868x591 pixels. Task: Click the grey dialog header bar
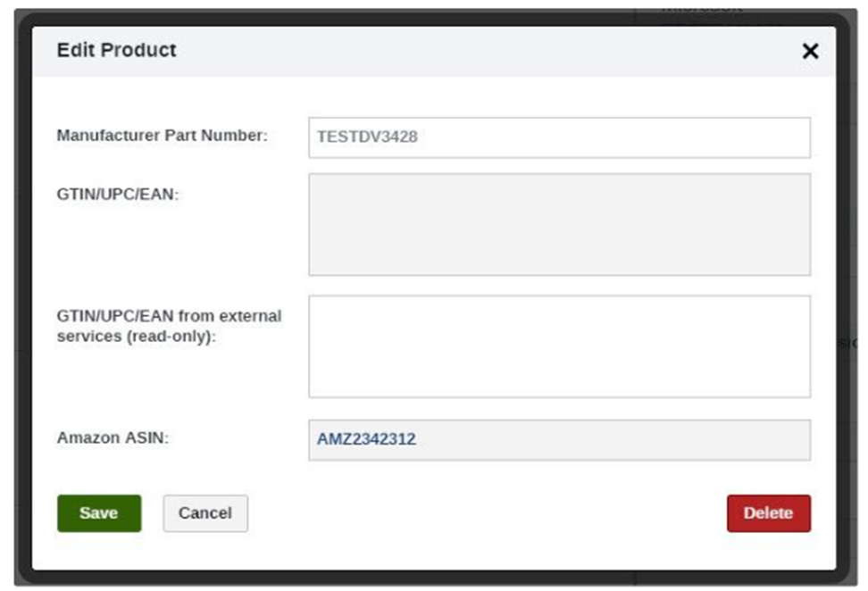tap(434, 52)
